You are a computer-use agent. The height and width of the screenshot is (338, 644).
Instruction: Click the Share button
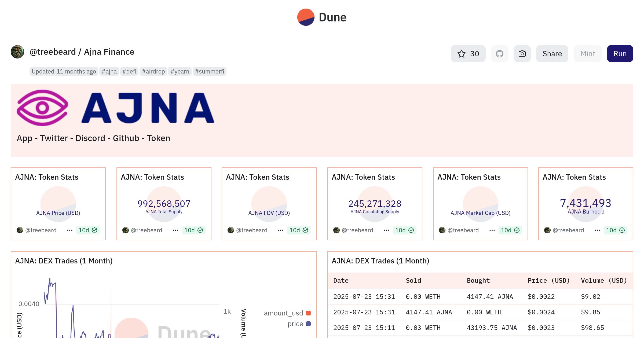point(552,54)
